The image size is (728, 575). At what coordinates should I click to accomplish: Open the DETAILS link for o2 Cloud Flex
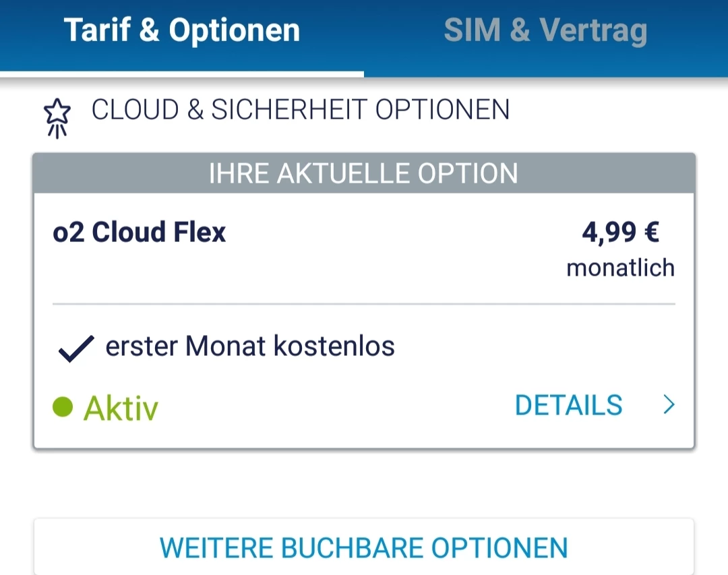(568, 405)
